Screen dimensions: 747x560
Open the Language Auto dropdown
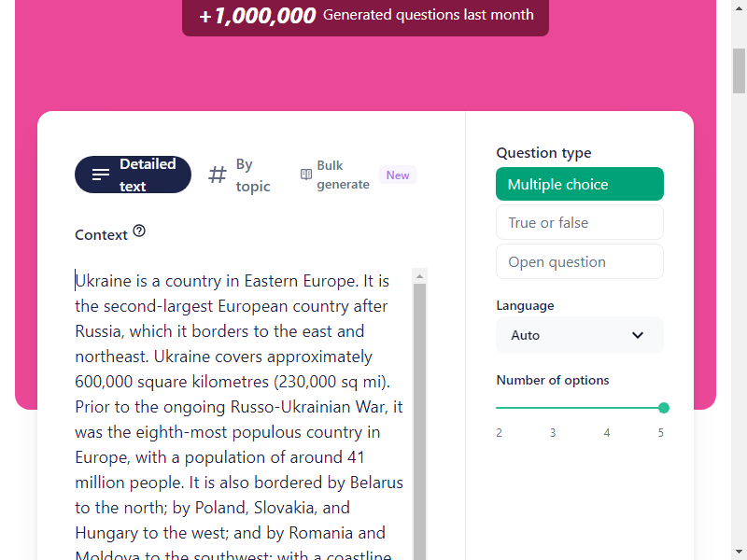click(579, 335)
